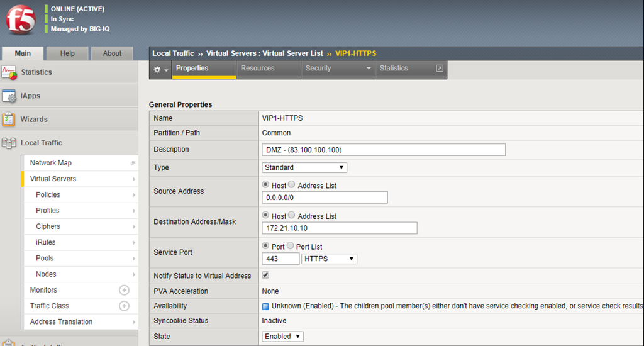Click the plus icon next to Traffic Class

pos(124,306)
